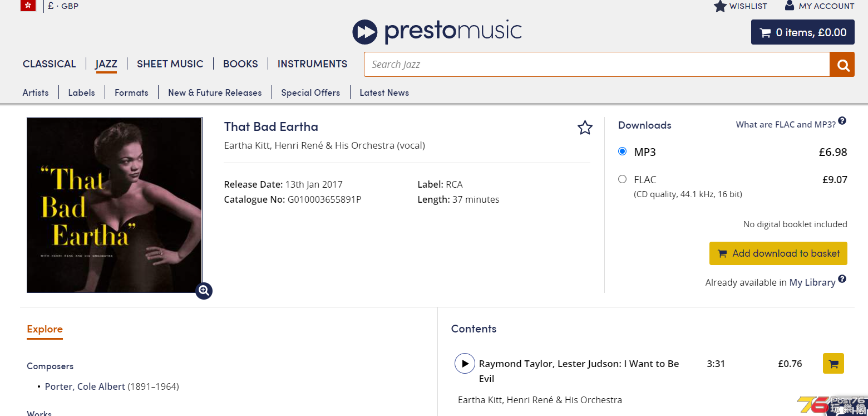Click the release date 13th Jan 2017
The image size is (868, 416).
(x=314, y=184)
